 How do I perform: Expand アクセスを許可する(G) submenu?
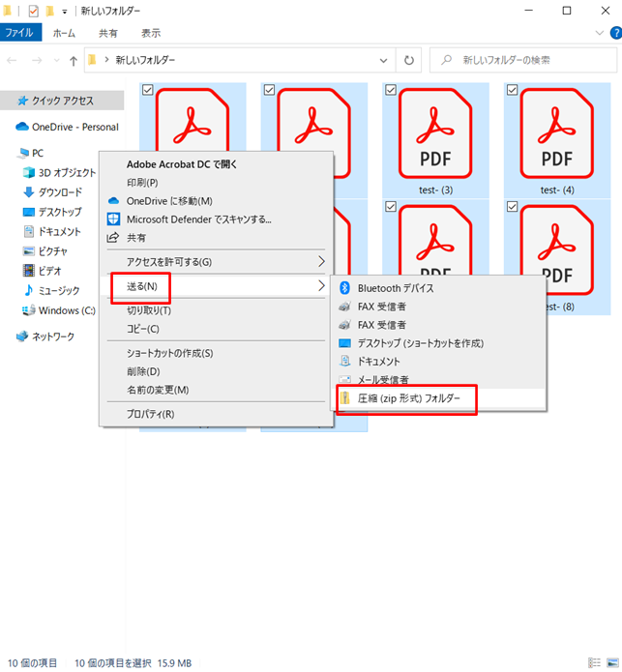322,262
